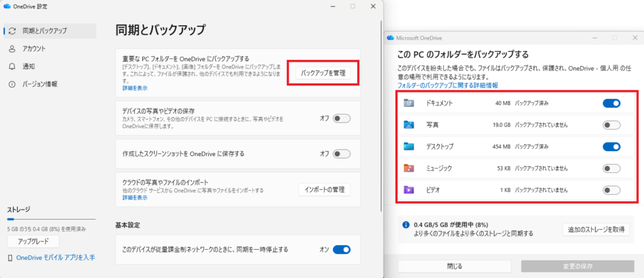This screenshot has height=278, width=644.
Task: Click the 追加のストレージを取得 button
Action: pos(596,229)
